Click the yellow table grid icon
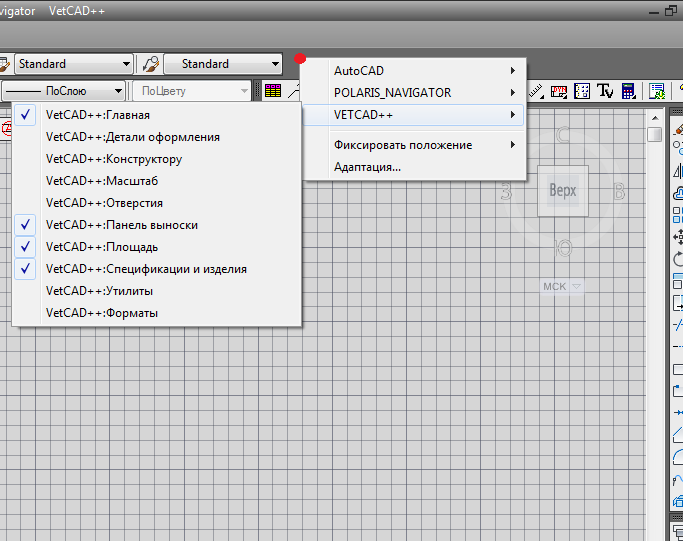Viewport: 683px width, 541px height. 273,91
